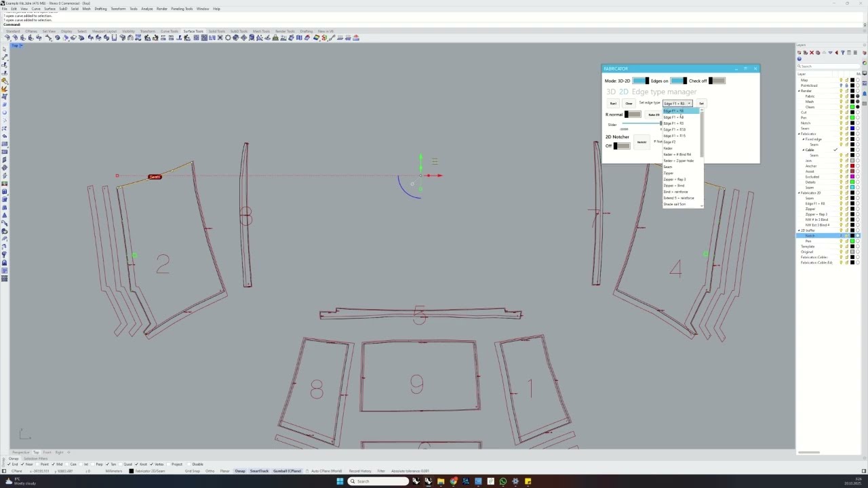Click the Windows taskbar Search box
This screenshot has width=868, height=488.
tap(378, 481)
